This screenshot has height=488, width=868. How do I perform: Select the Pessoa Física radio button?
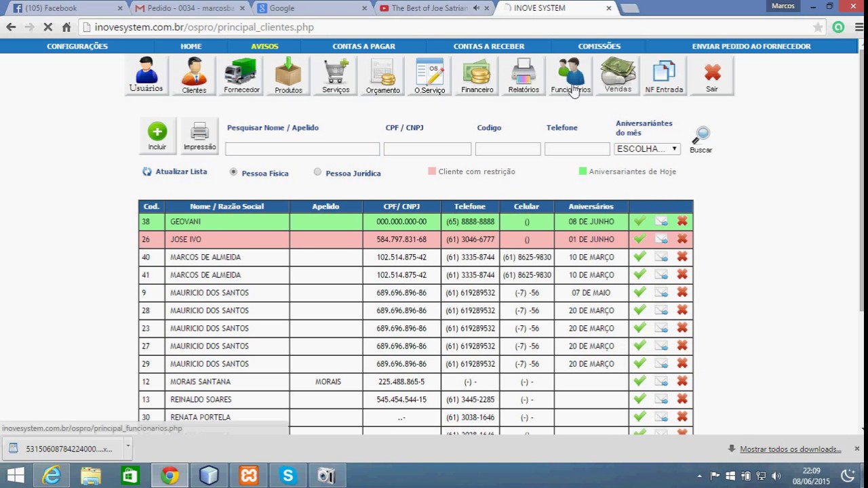click(x=234, y=172)
